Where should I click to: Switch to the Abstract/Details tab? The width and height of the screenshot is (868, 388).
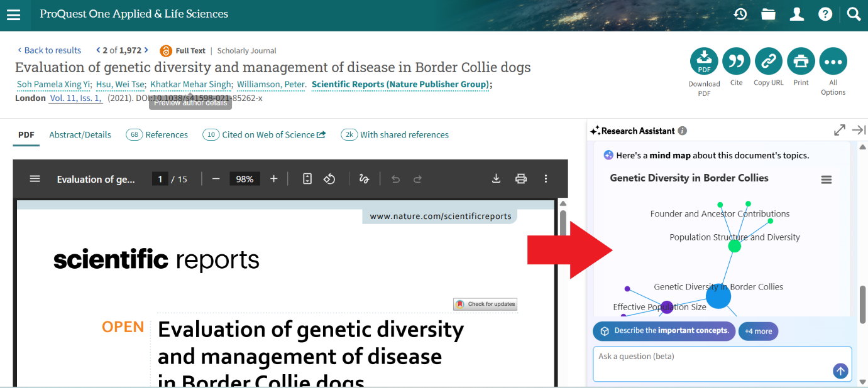click(80, 134)
